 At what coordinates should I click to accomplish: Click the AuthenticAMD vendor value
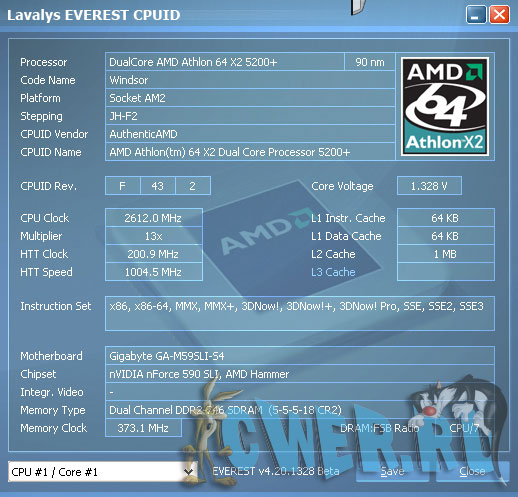250,134
